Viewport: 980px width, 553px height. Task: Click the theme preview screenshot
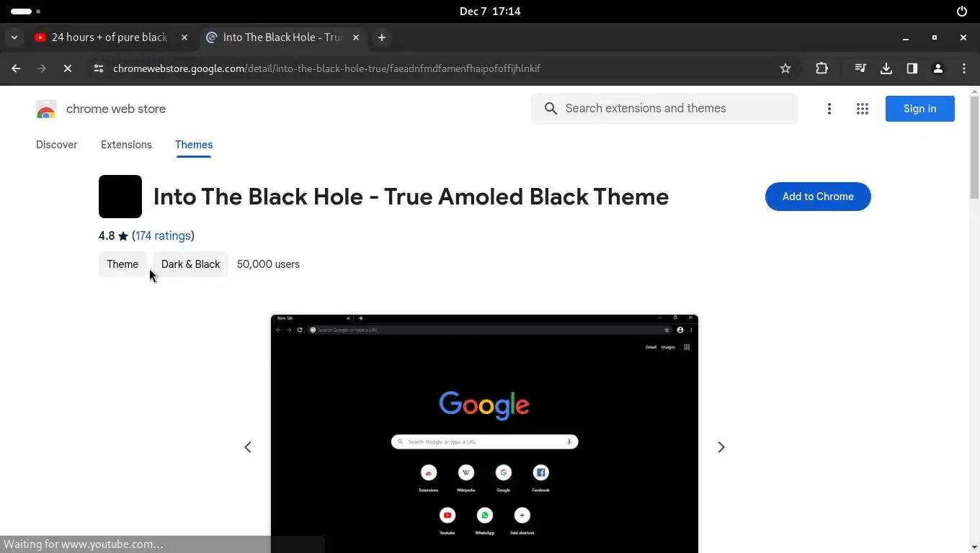pos(484,433)
